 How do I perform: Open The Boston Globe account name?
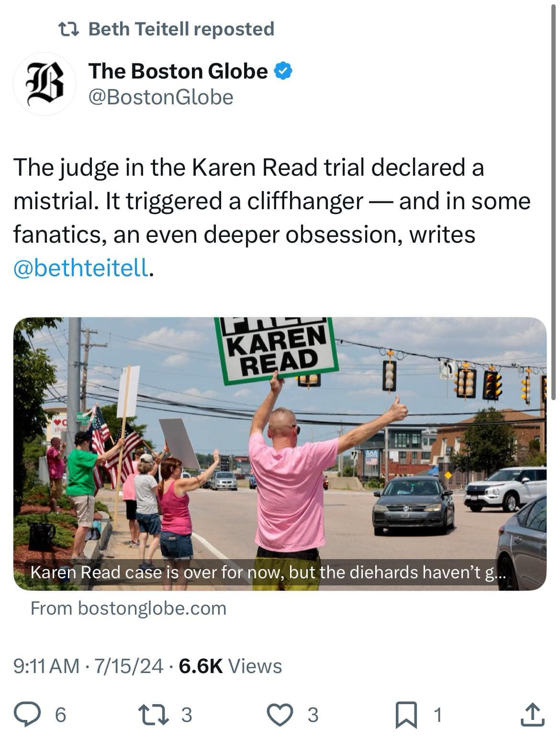pyautogui.click(x=178, y=71)
